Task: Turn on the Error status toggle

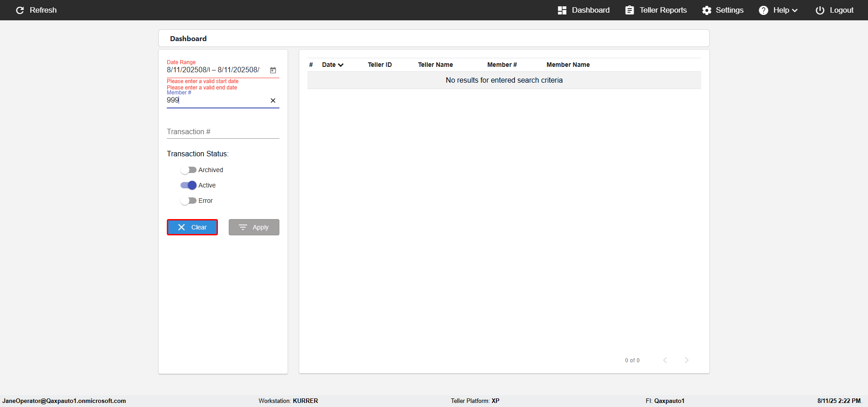Action: point(188,201)
